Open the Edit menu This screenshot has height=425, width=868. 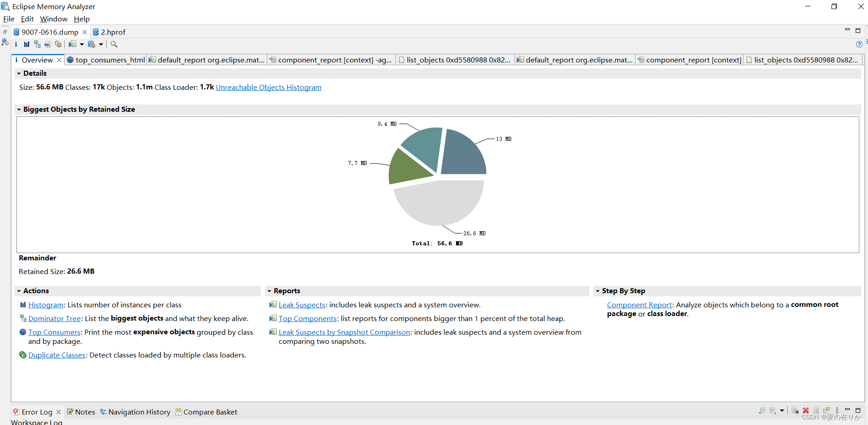click(x=27, y=19)
